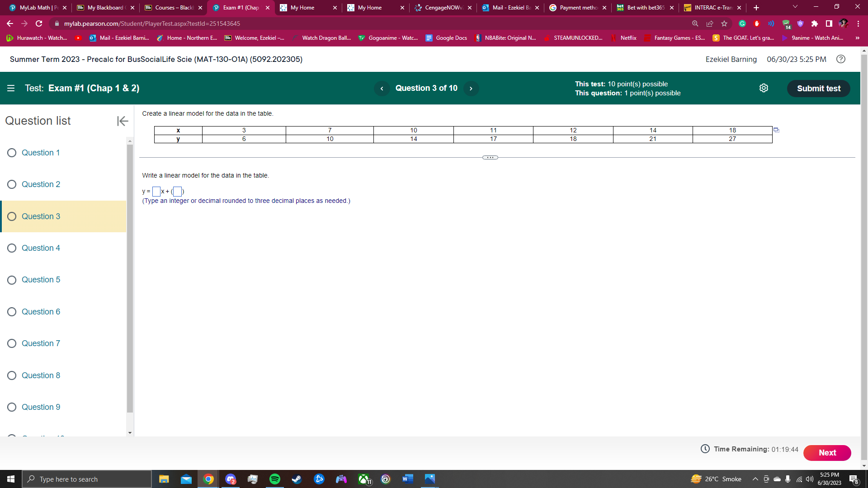Select the Question 5 radio button
The width and height of the screenshot is (868, 488).
[11, 280]
